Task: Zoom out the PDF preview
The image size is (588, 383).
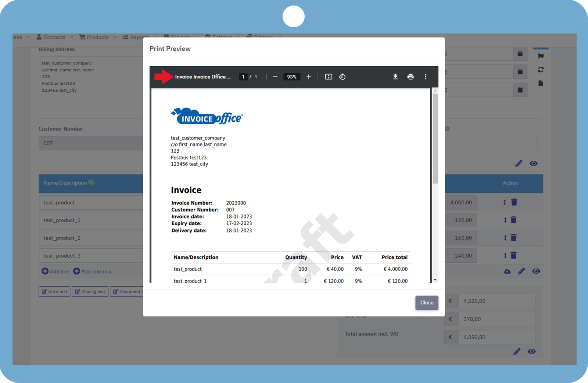Action: coord(275,77)
